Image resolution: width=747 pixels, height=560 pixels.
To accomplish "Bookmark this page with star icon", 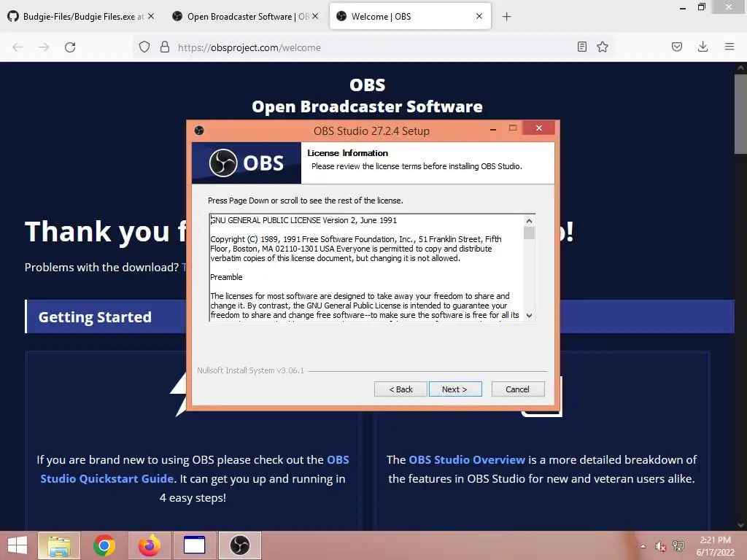I will (603, 47).
